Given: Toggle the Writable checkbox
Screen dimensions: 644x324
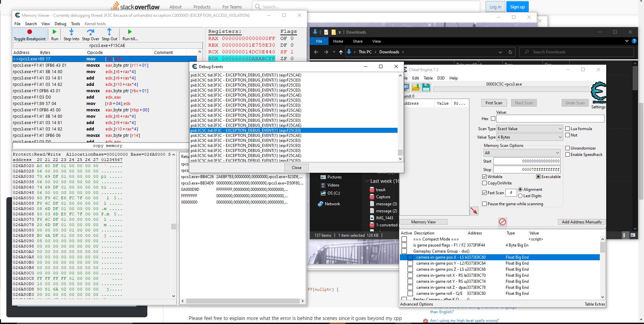Looking at the screenshot, I should point(485,177).
